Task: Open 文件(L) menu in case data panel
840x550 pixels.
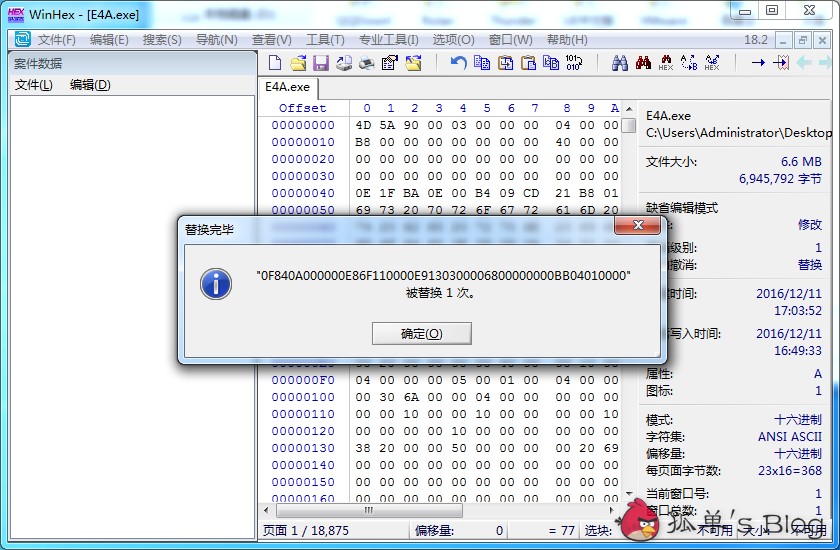Action: pyautogui.click(x=33, y=85)
